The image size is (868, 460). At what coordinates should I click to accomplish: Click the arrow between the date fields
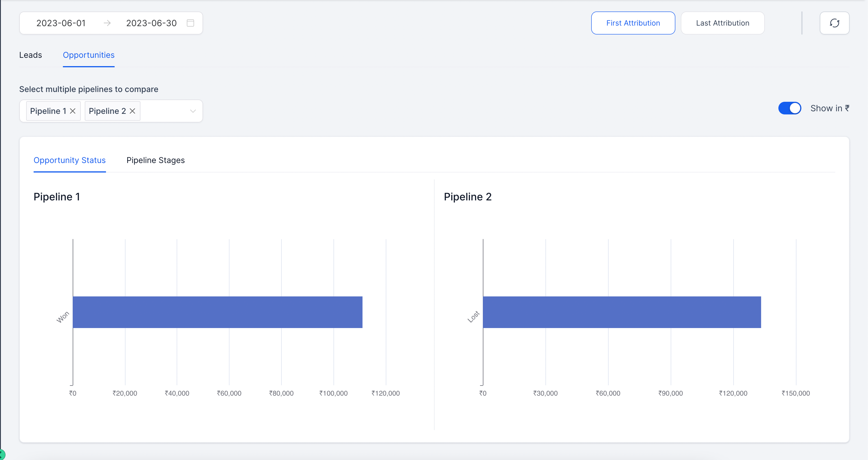tap(107, 23)
